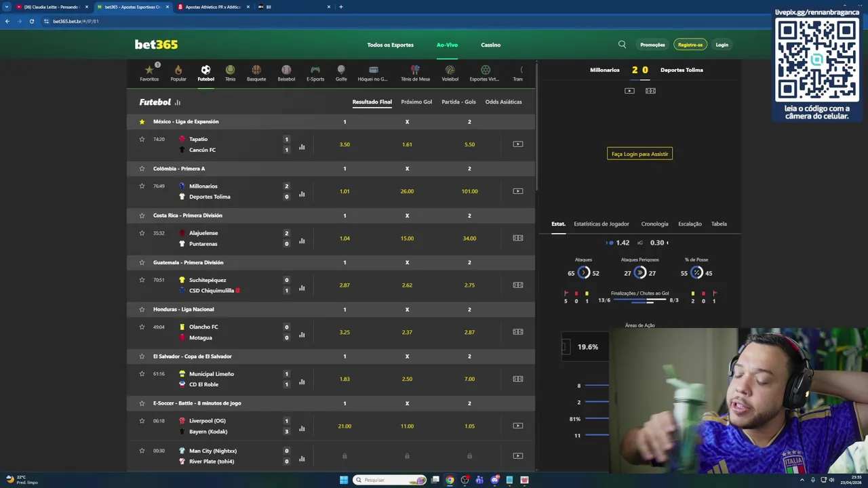This screenshot has height=488, width=868.
Task: Favorite El Salvador Copa league
Action: [142, 357]
